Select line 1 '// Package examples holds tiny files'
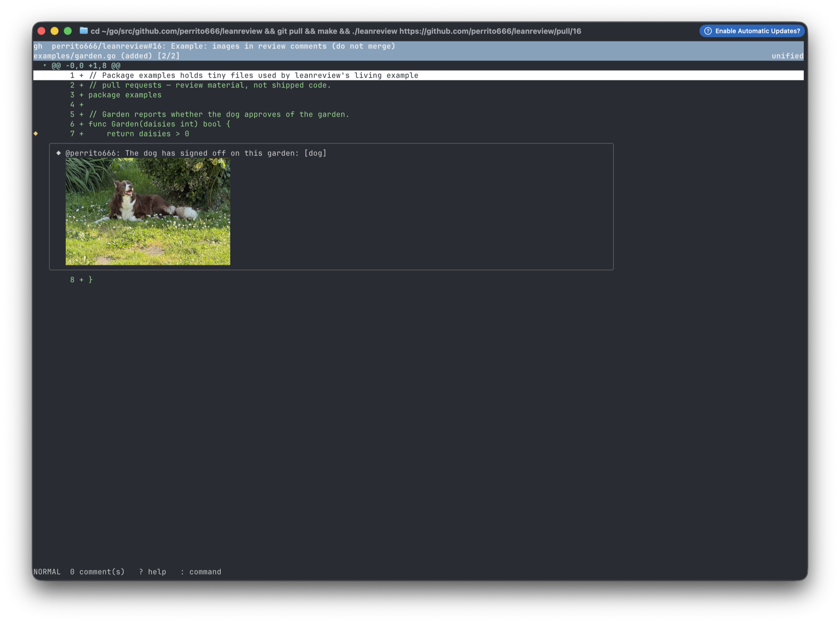Screen dimensions: 840x623 [418, 76]
